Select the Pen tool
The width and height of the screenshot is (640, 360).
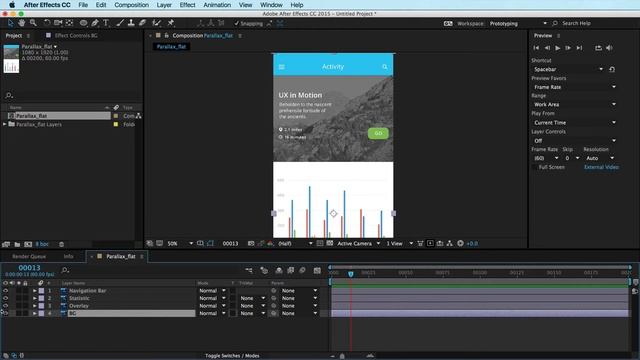[x=95, y=23]
